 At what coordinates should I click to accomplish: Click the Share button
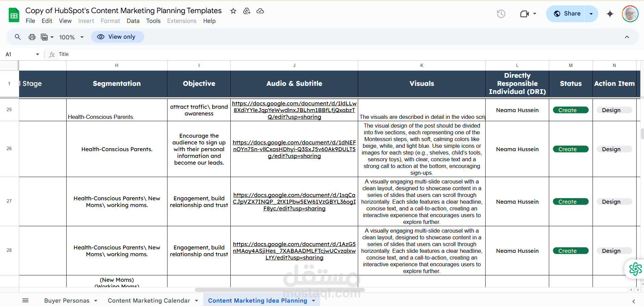tap(566, 14)
